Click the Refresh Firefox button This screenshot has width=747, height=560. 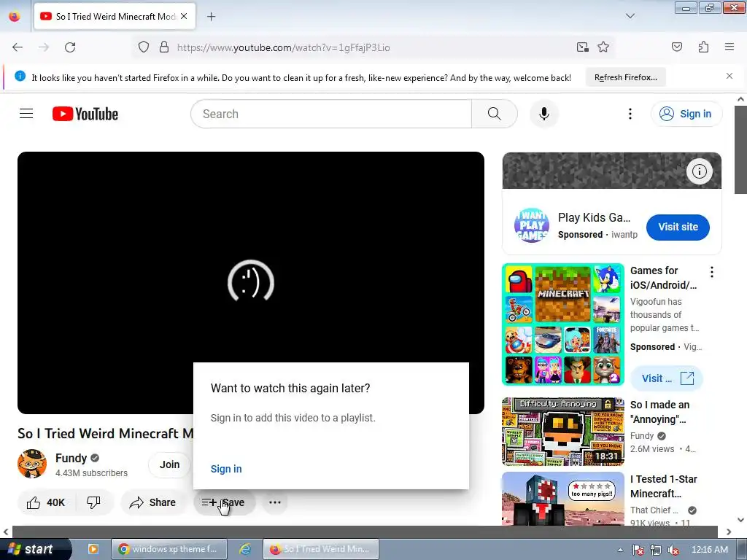point(625,77)
